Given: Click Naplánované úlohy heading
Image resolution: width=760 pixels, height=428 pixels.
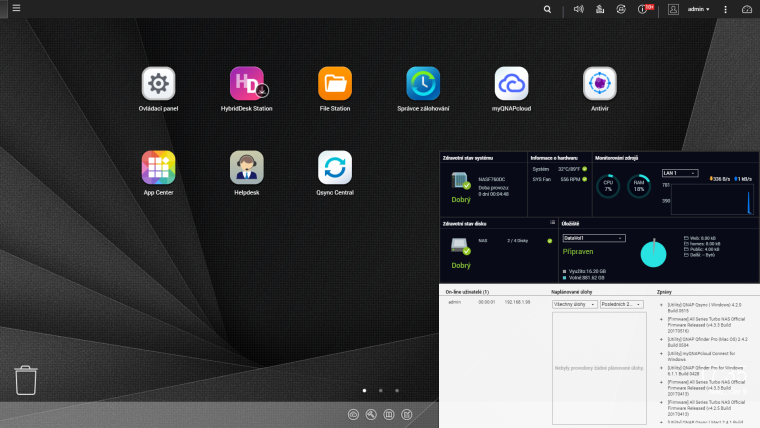Looking at the screenshot, I should 571,292.
